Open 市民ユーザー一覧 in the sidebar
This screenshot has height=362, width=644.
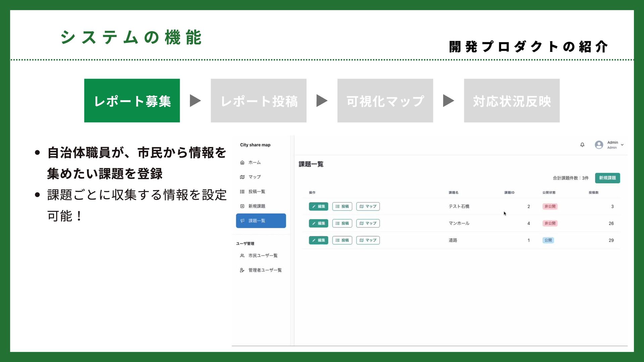[x=263, y=256]
